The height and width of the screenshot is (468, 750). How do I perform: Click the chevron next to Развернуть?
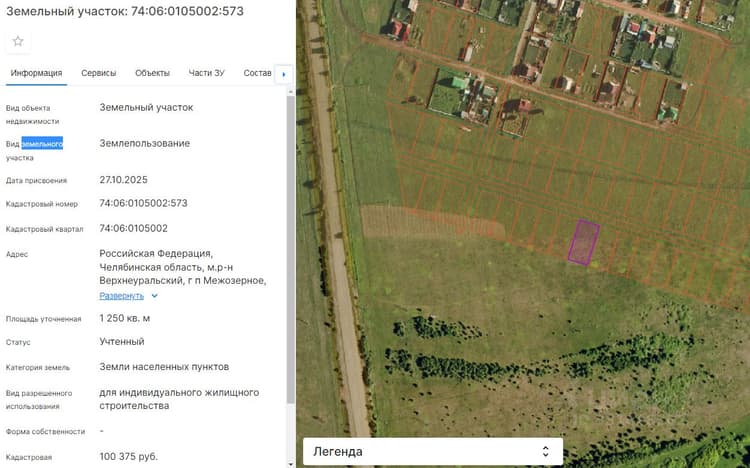point(154,296)
